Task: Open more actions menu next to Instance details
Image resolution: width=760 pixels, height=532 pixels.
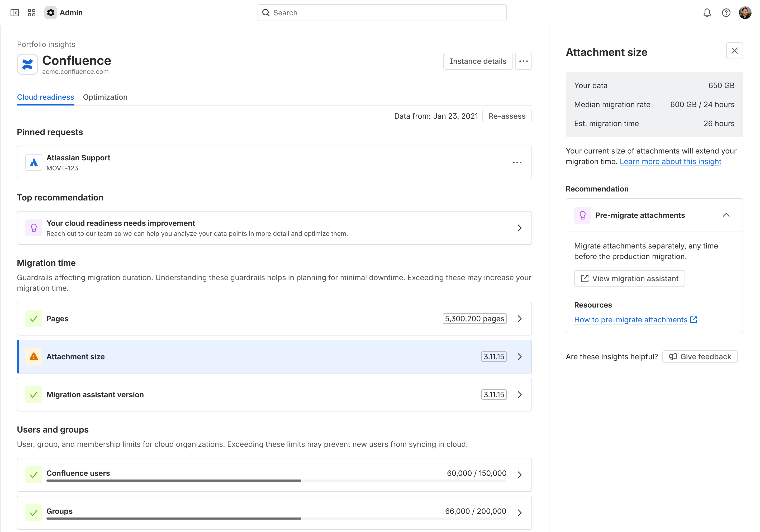Action: point(524,61)
